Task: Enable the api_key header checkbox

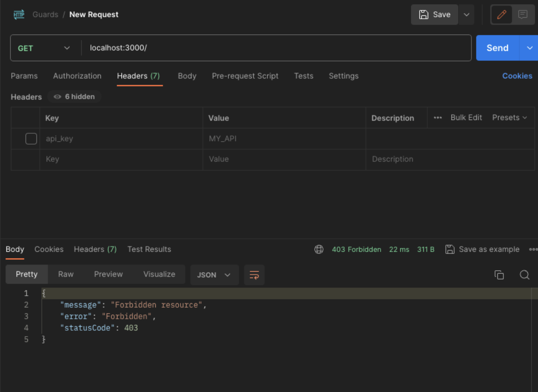Action: tap(31, 139)
